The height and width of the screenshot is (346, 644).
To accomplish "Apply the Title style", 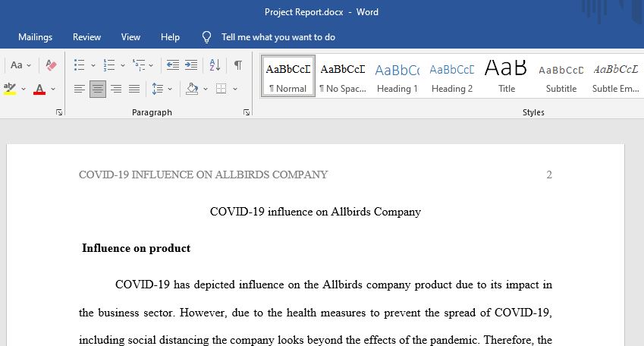I will pos(507,76).
